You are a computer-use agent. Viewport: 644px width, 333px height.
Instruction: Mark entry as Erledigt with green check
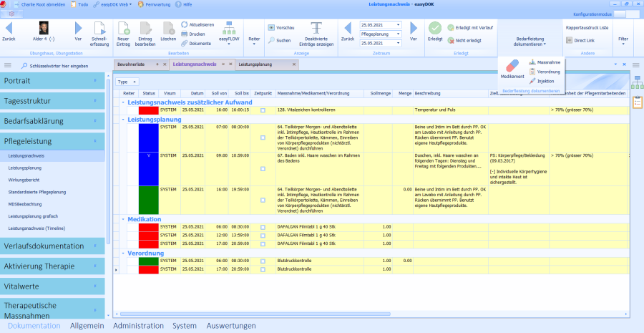435,27
